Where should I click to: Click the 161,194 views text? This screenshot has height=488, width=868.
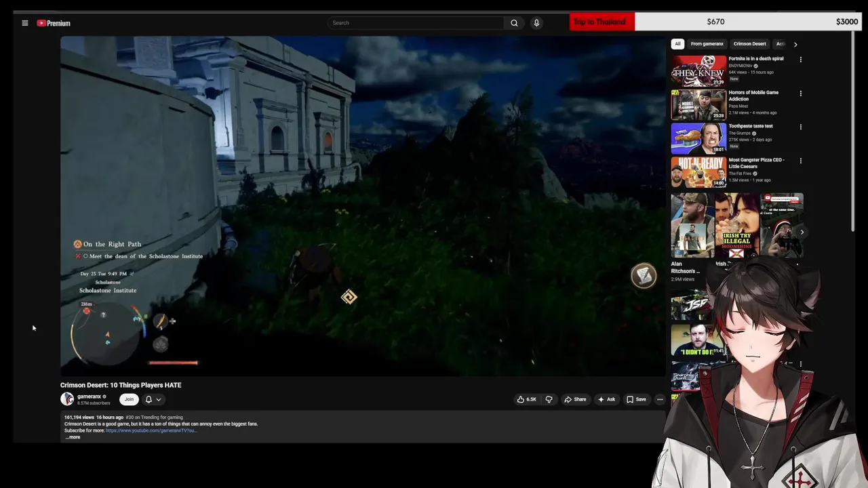(x=79, y=418)
